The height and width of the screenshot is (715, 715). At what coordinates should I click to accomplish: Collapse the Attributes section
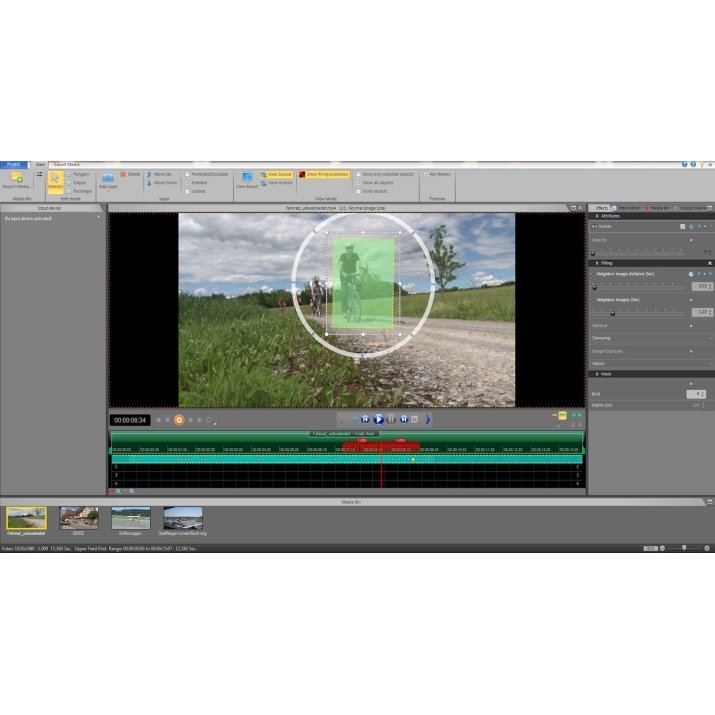point(597,216)
